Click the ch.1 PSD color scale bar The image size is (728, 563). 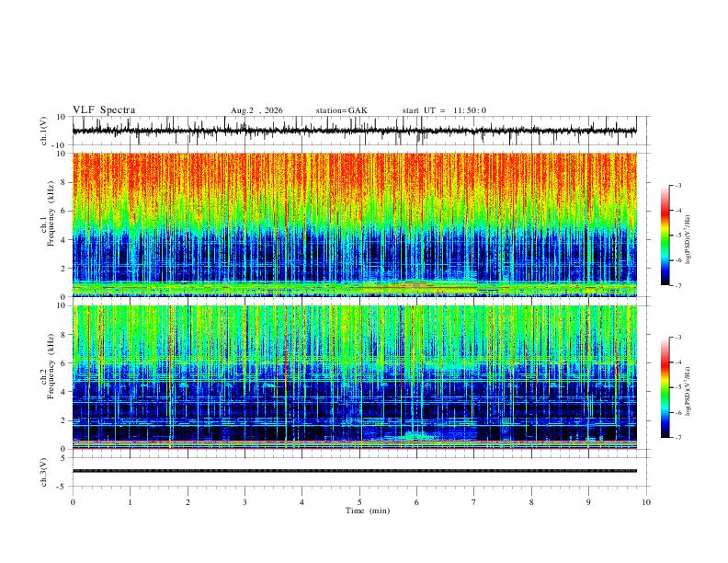[x=665, y=236]
